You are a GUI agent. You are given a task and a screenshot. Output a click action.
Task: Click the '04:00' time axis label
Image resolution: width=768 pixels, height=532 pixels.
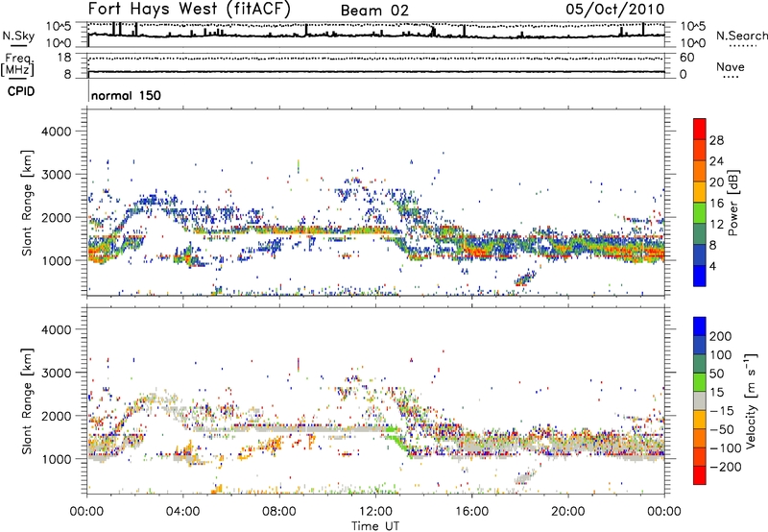[182, 512]
